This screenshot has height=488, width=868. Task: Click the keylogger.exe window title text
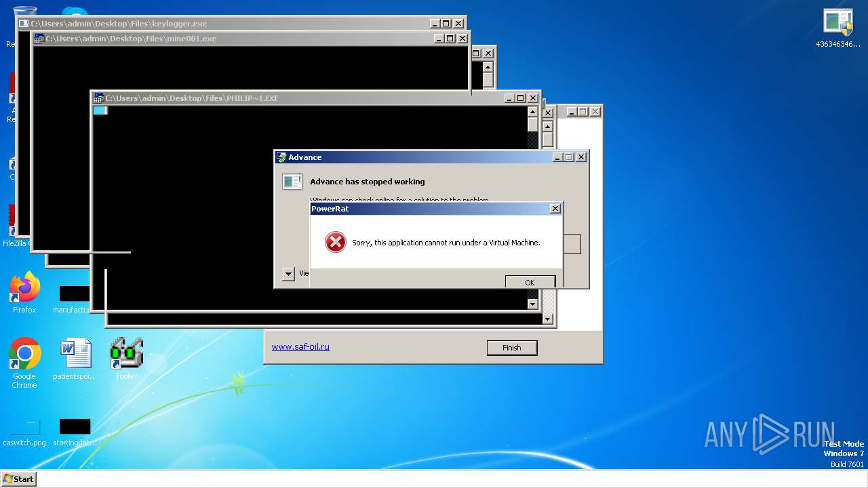tap(119, 24)
